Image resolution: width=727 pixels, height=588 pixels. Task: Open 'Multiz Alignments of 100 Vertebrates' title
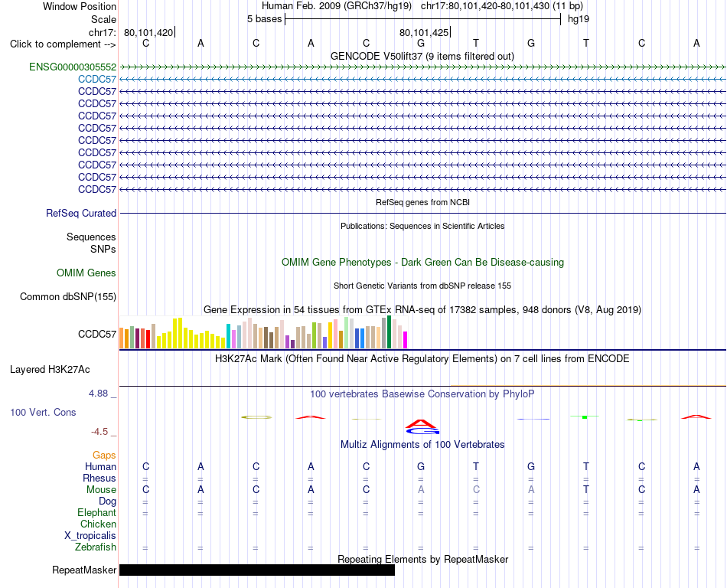(x=422, y=444)
